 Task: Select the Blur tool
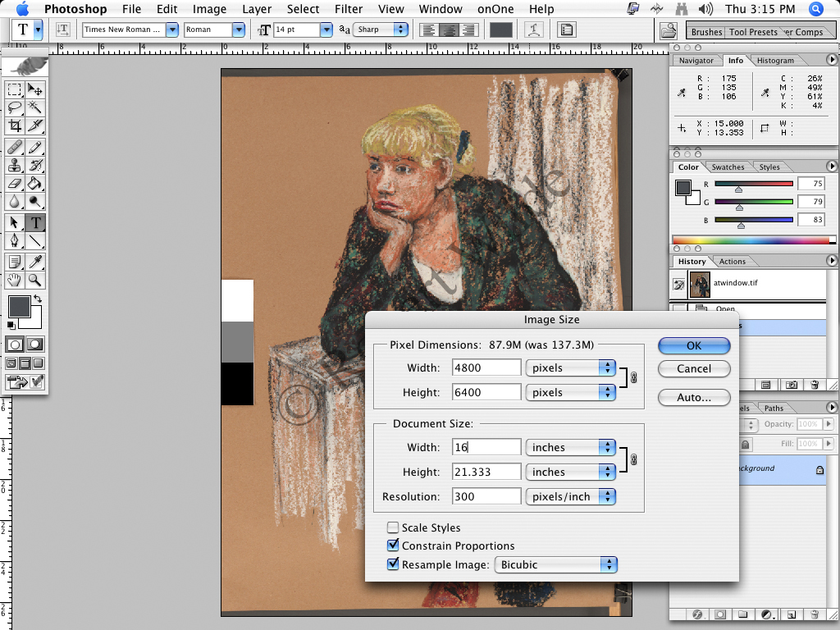(15, 202)
